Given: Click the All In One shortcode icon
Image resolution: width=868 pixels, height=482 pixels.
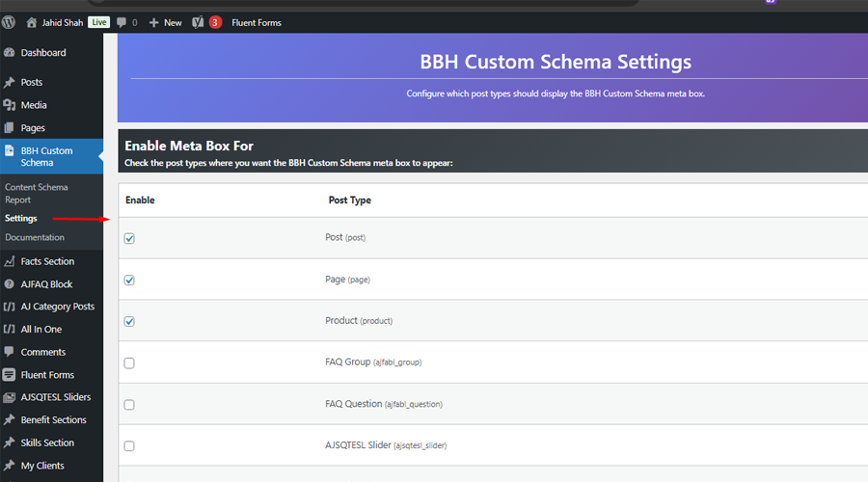Looking at the screenshot, I should coord(10,330).
